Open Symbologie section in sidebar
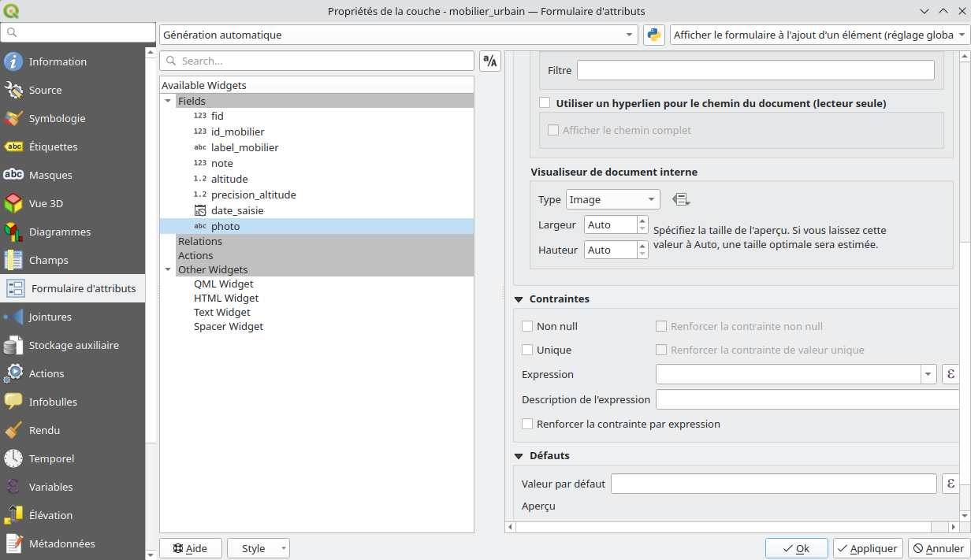Viewport: 971px width, 560px height. pyautogui.click(x=57, y=118)
